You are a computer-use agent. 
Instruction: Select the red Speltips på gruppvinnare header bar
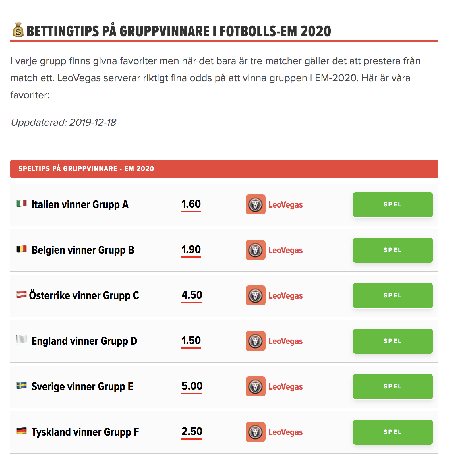tap(224, 169)
